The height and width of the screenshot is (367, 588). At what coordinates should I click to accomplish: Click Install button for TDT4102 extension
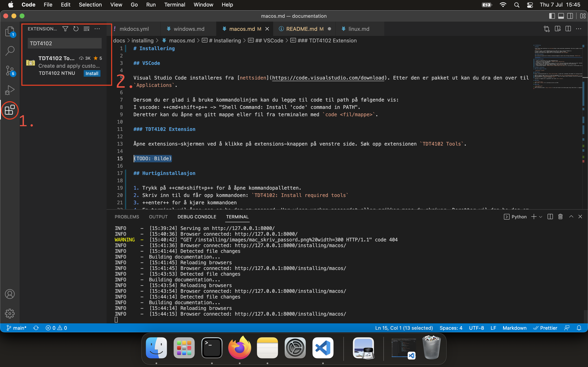pos(91,73)
